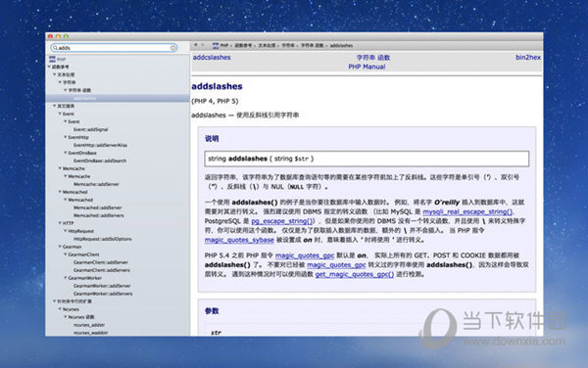588x368 pixels.
Task: Open ncurses_addstr in the tree
Action: [89, 325]
